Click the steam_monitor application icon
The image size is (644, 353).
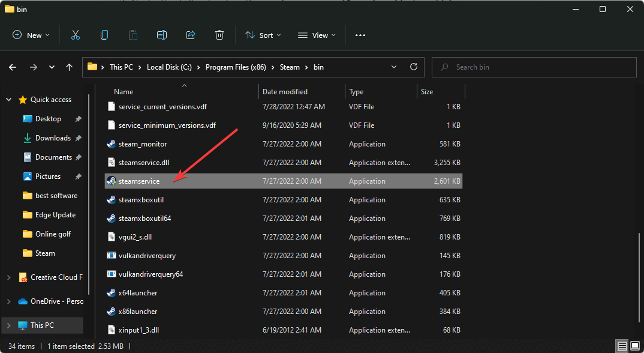(111, 144)
